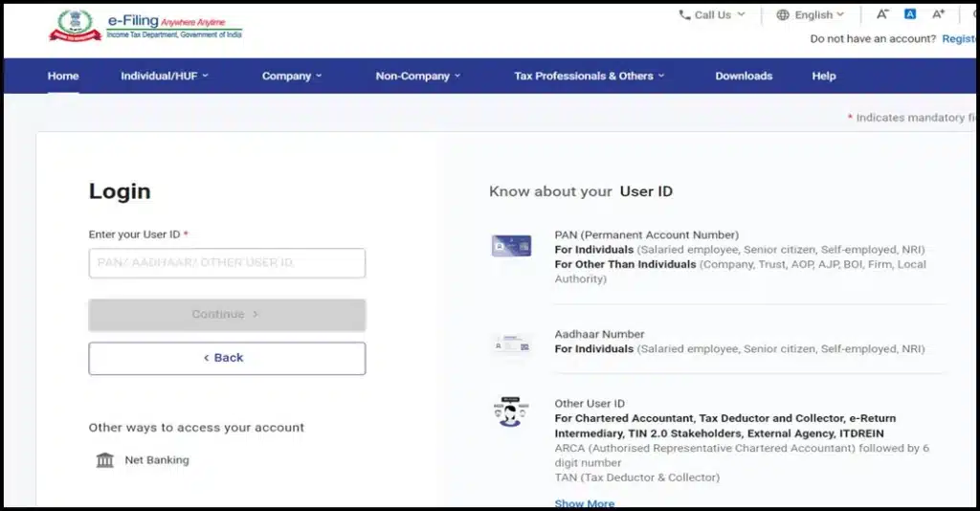The height and width of the screenshot is (511, 980).
Task: Increase font size with the A+ icon
Action: click(x=938, y=13)
